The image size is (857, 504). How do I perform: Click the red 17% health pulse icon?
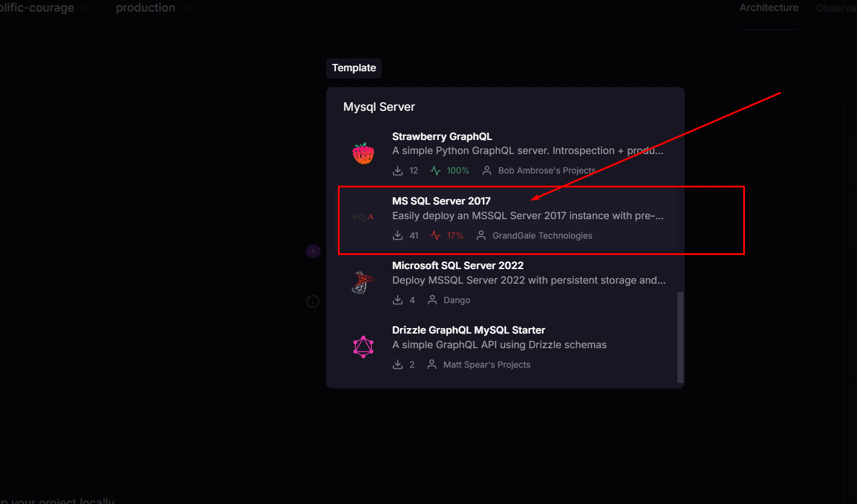[x=435, y=236]
